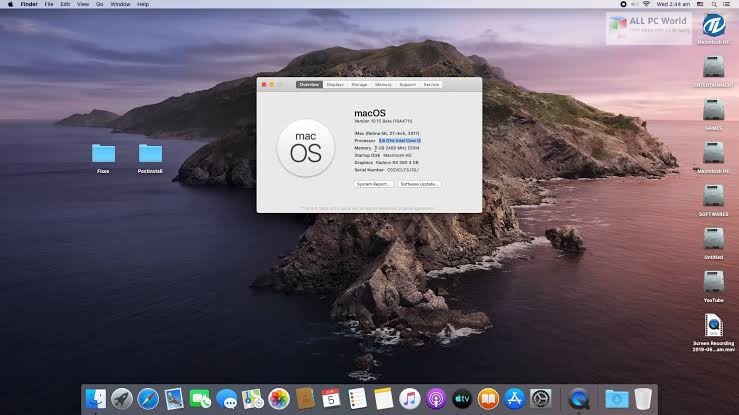The height and width of the screenshot is (415, 739).
Task: Click the System Report button
Action: coord(372,184)
